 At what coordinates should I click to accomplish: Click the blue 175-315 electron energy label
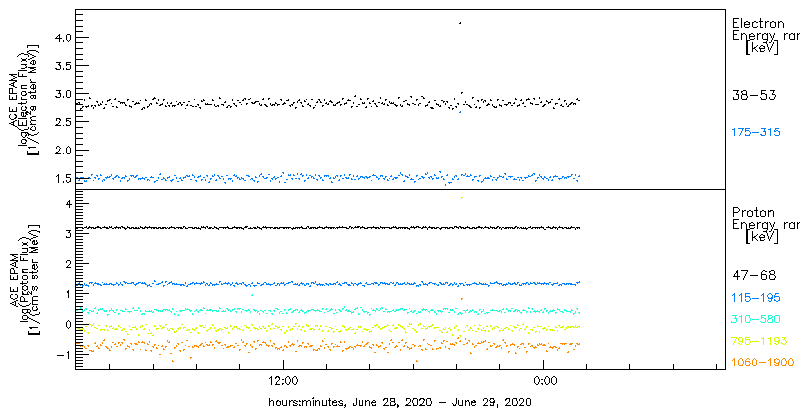[756, 132]
